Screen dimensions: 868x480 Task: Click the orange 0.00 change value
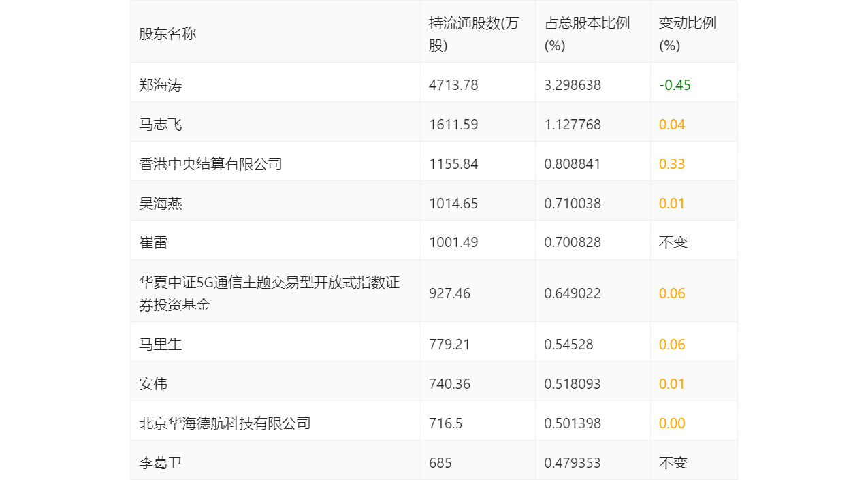coord(672,423)
